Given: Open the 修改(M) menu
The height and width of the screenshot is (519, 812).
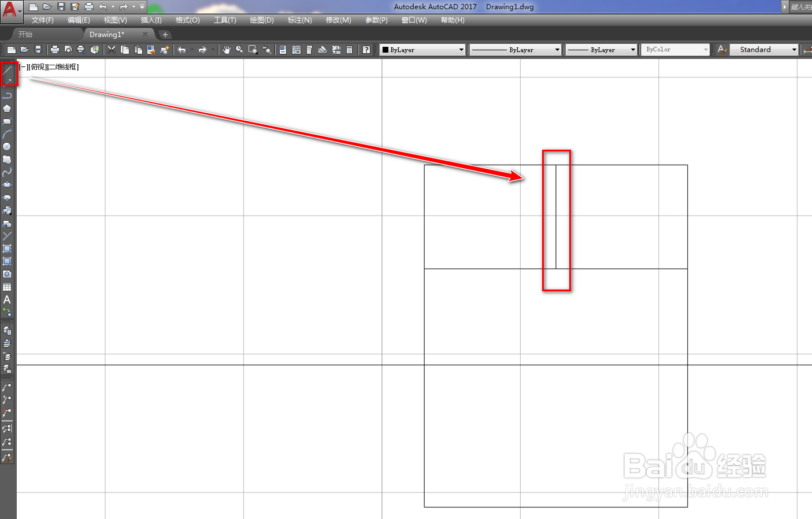Looking at the screenshot, I should 338,20.
